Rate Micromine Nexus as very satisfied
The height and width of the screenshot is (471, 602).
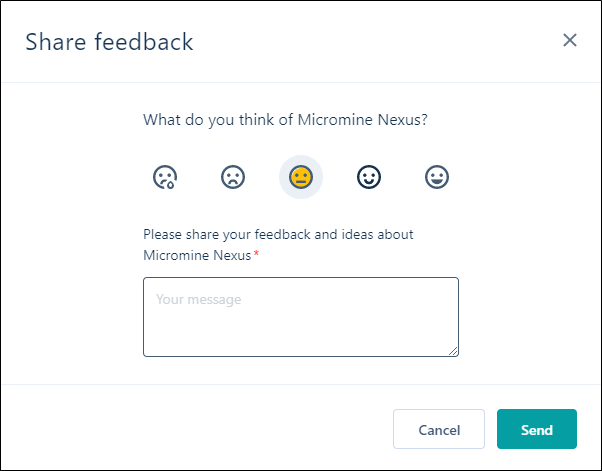click(x=437, y=177)
